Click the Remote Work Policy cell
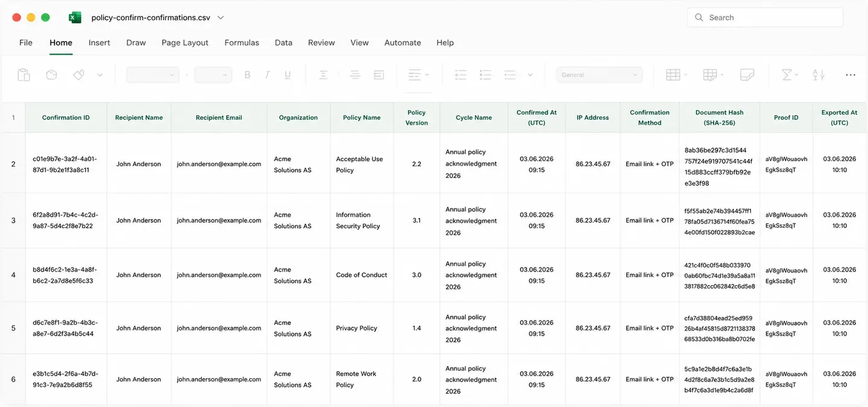The width and height of the screenshot is (868, 407). pyautogui.click(x=362, y=379)
